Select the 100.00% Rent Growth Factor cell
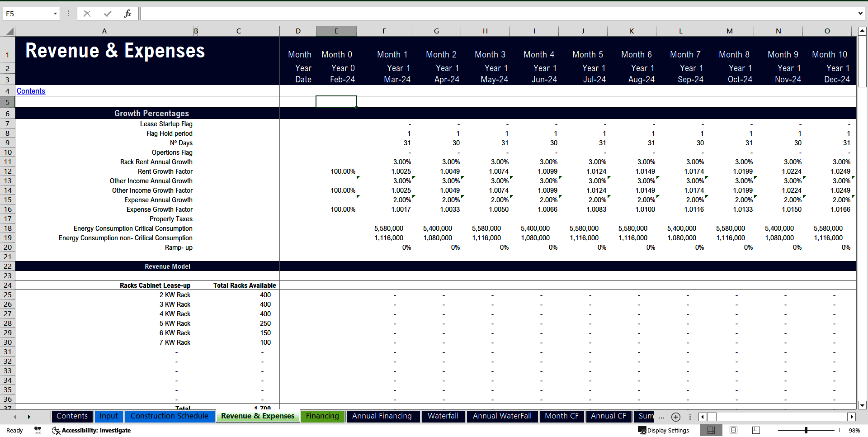Viewport: 868px width, 437px height. 336,171
